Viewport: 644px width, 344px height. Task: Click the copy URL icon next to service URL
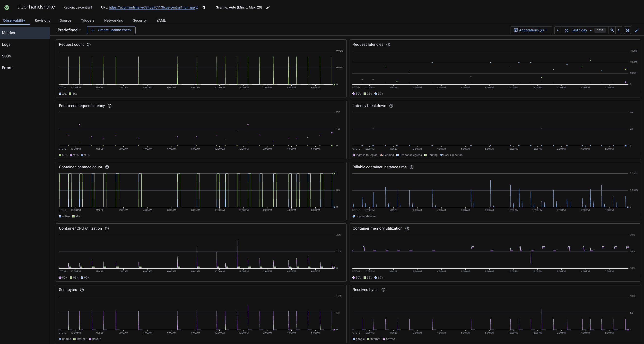click(203, 7)
